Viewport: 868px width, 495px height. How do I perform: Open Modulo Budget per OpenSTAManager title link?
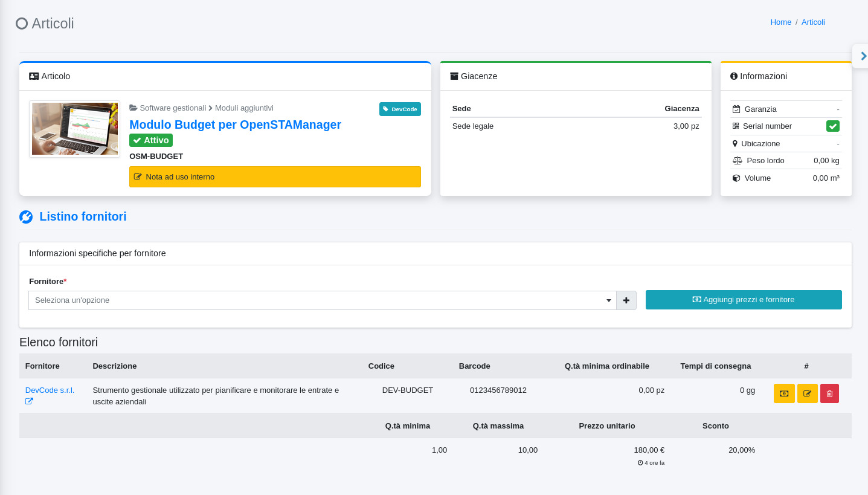(235, 125)
